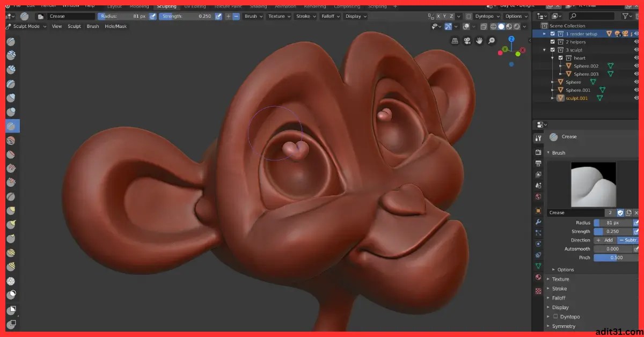The height and width of the screenshot is (337, 644).
Task: Select the Box Mask tool
Action: pyautogui.click(x=11, y=310)
